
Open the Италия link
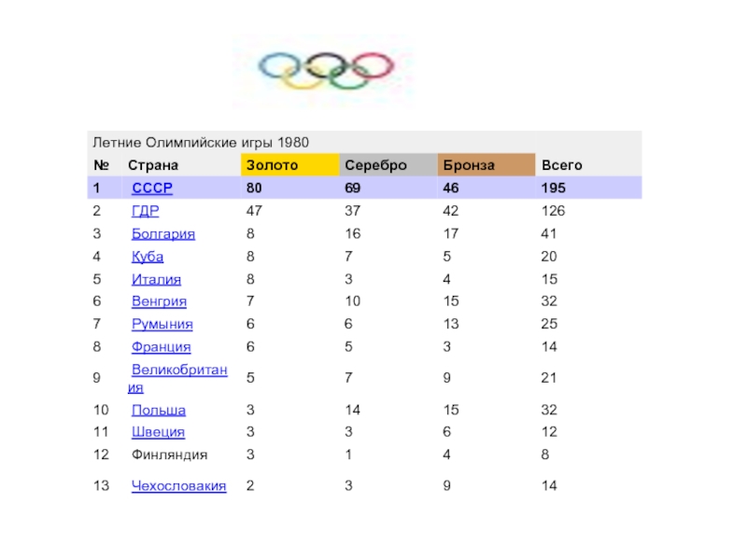pyautogui.click(x=156, y=279)
